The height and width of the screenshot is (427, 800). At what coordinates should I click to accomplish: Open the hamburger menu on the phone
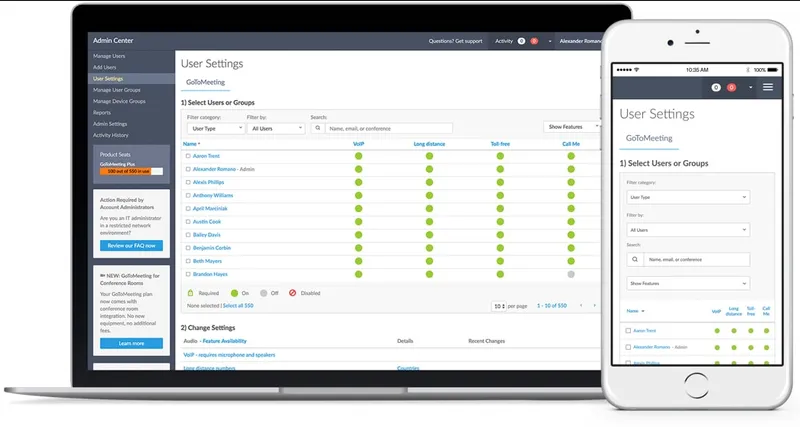[767, 87]
